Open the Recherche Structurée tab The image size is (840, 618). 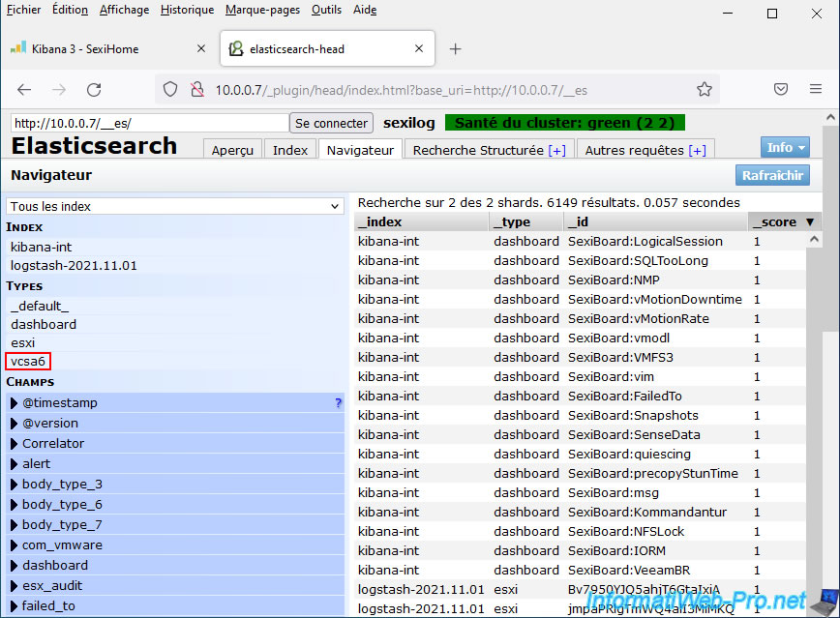(489, 149)
